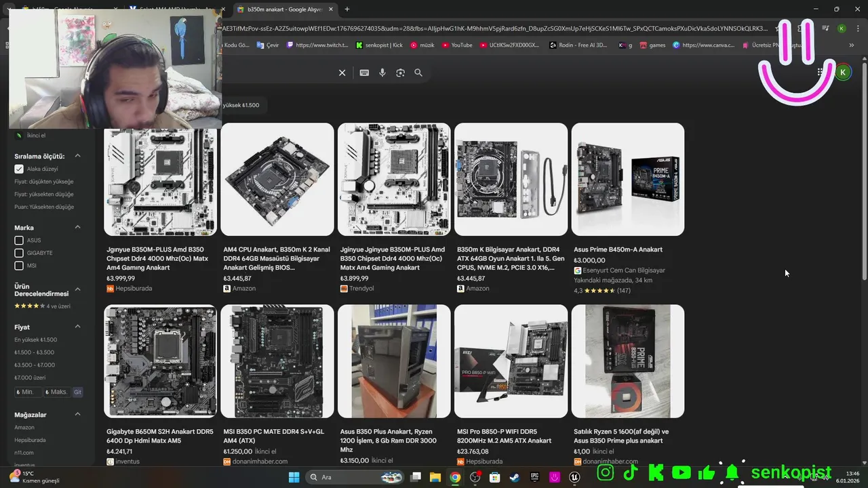The width and height of the screenshot is (868, 488).
Task: Open the twitch.tv bookmark
Action: pyautogui.click(x=317, y=45)
